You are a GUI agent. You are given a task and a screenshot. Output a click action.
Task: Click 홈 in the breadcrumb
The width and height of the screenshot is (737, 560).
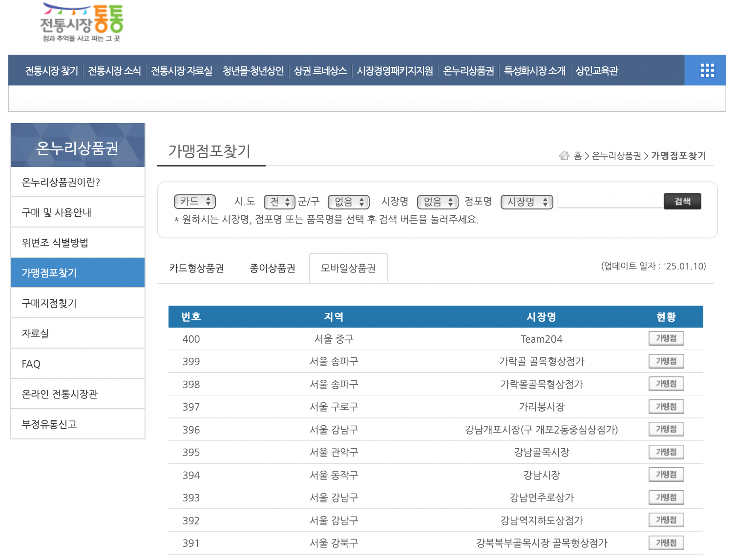(x=578, y=156)
